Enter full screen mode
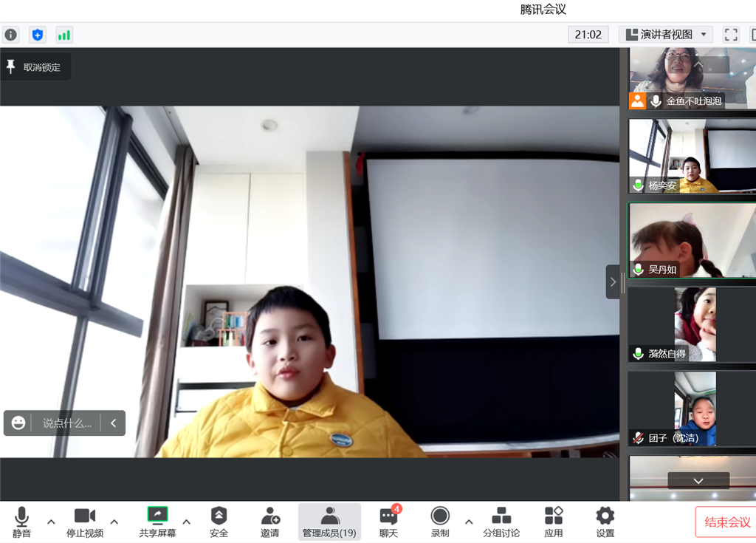756x543 pixels. [731, 35]
